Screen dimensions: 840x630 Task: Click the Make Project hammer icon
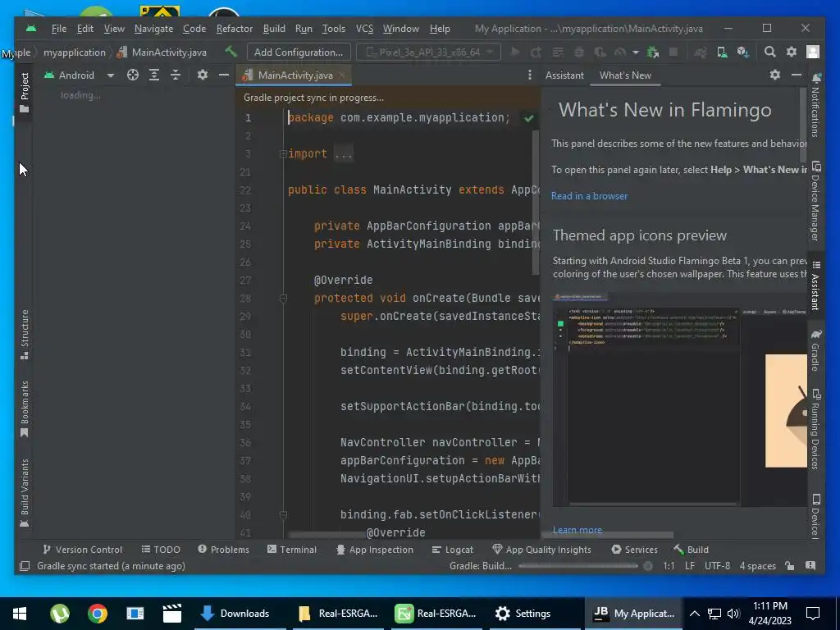tap(231, 52)
